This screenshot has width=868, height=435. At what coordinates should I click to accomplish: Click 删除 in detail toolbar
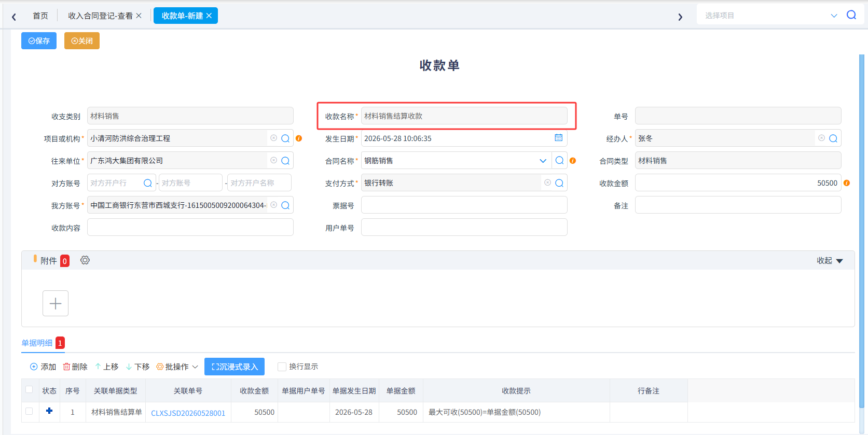[75, 367]
